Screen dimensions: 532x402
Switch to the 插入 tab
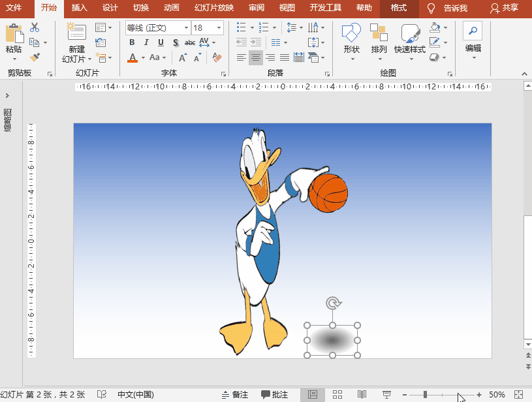click(x=79, y=7)
